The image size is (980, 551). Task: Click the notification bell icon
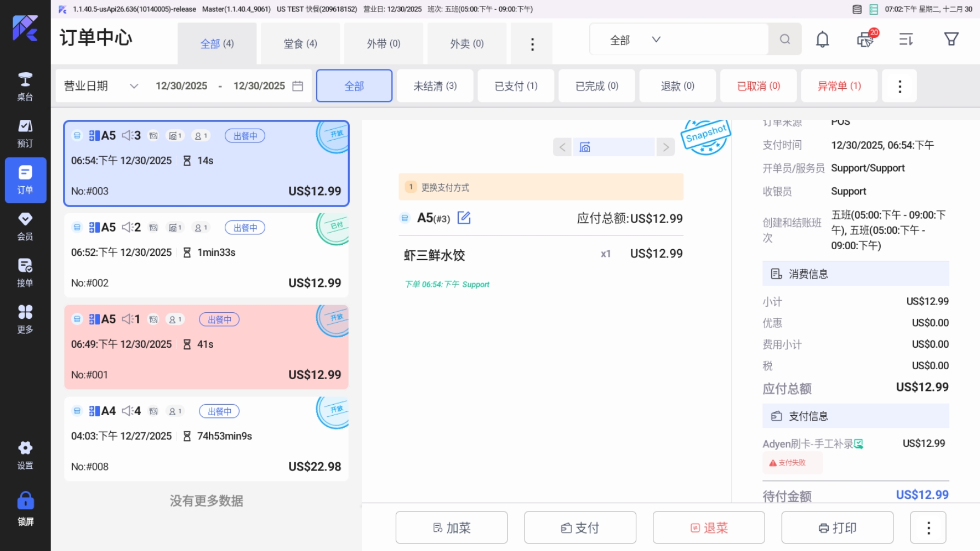click(x=822, y=39)
